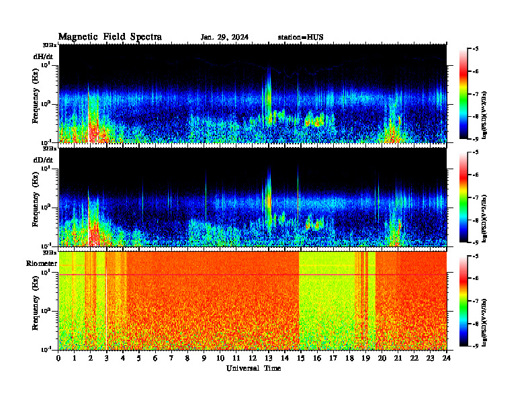Click the hour '5' tick label

[x=139, y=358]
